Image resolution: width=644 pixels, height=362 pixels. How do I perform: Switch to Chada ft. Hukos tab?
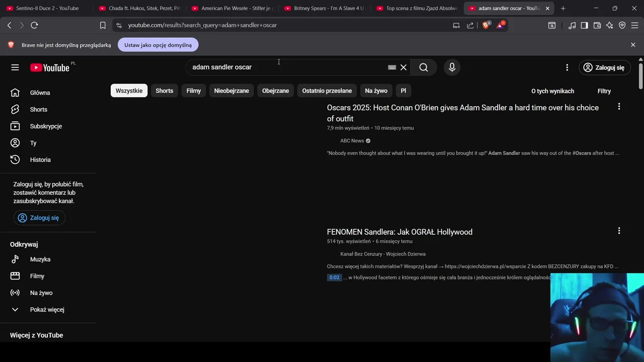tap(139, 8)
